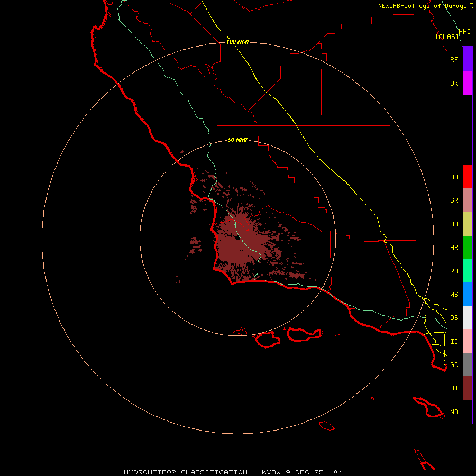Select the GR dusty pink swatch

coord(467,200)
